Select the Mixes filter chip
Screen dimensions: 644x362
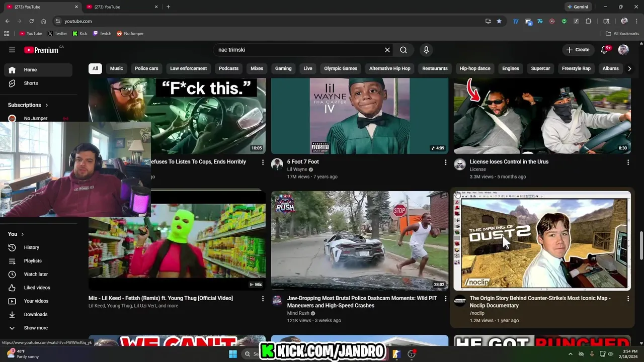[257, 68]
